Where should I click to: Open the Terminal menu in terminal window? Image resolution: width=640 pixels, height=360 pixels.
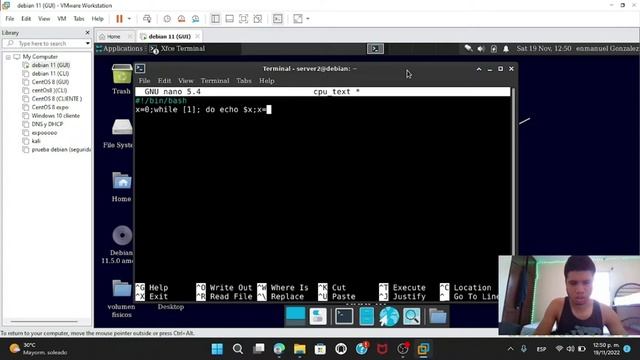pos(215,81)
